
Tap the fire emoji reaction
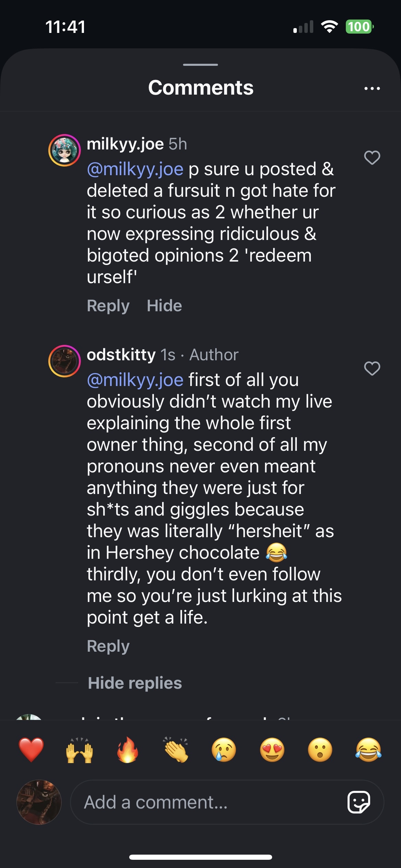point(128,750)
